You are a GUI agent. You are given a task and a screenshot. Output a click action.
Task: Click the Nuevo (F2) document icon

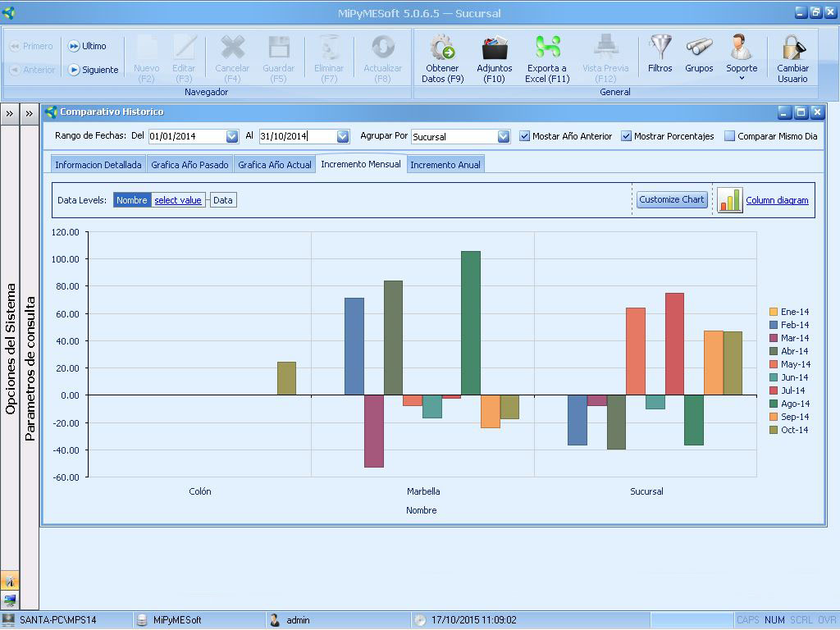pos(146,48)
